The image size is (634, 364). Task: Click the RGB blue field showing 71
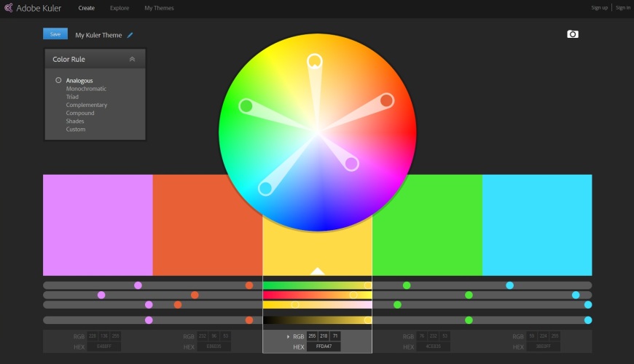335,336
